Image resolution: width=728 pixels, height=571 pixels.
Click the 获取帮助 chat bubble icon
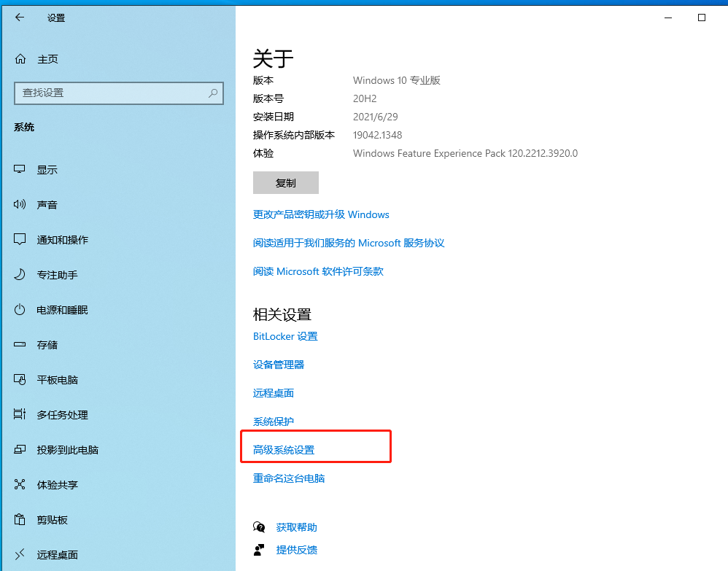tap(259, 527)
